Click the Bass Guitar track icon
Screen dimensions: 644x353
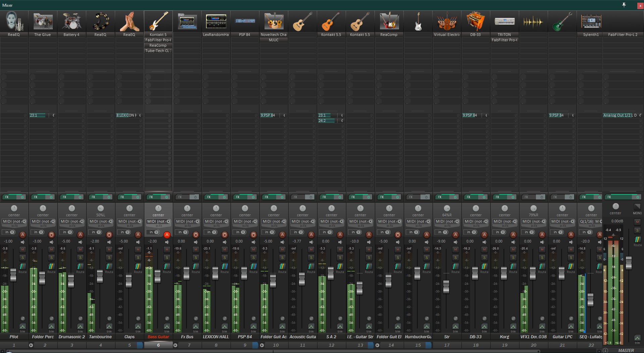(158, 21)
